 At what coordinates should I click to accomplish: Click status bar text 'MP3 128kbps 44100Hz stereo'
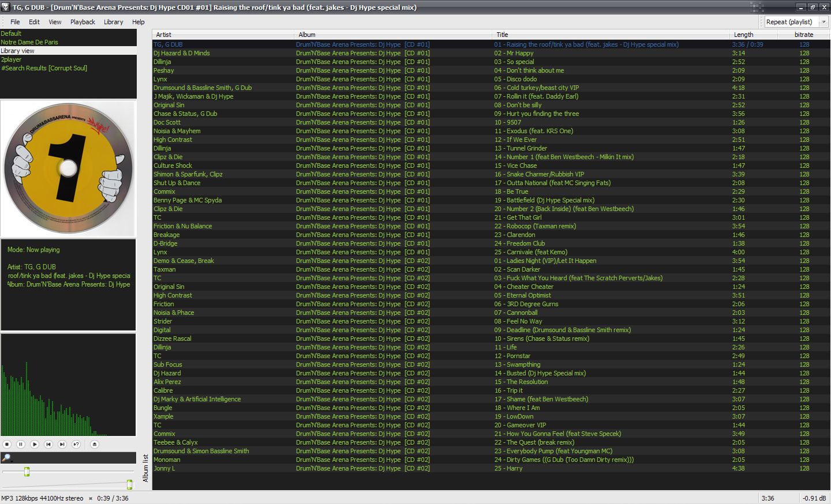42,498
